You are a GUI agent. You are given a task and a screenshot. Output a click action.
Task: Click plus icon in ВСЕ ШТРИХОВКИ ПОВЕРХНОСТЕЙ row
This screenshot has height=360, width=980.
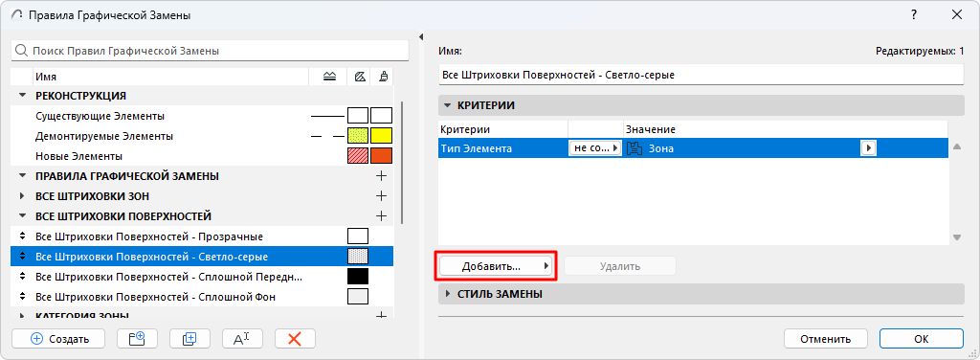pyautogui.click(x=381, y=216)
